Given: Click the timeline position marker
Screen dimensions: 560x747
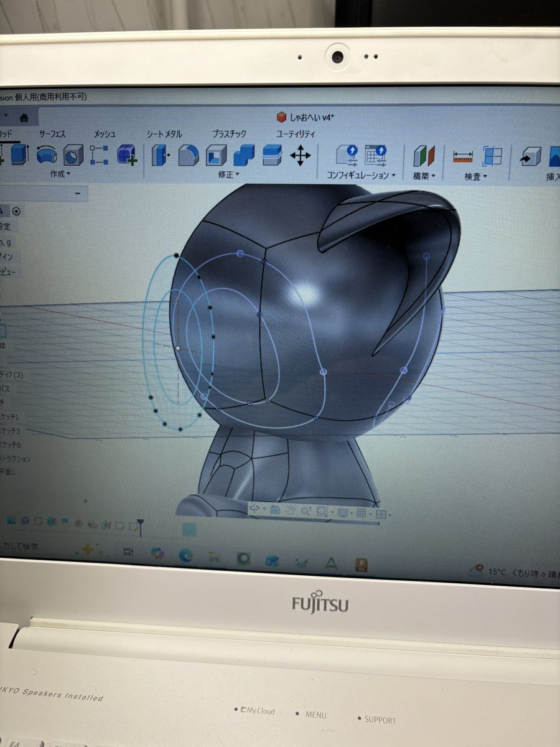Looking at the screenshot, I should pos(141,527).
